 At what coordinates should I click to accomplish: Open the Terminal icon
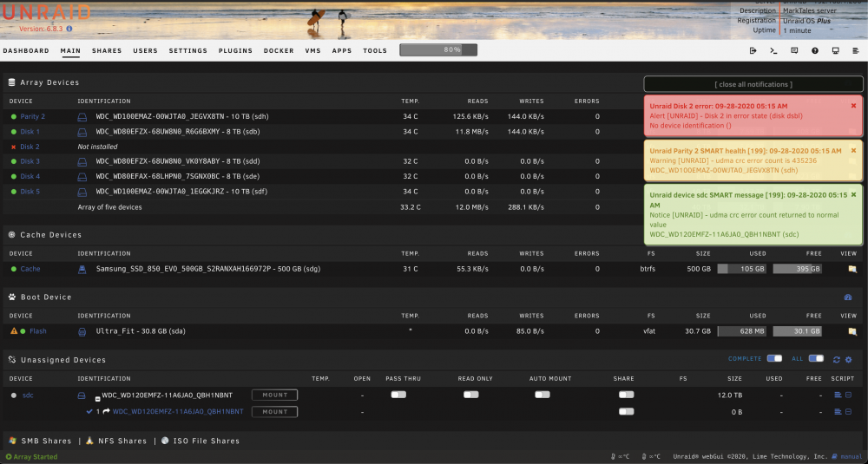point(773,50)
